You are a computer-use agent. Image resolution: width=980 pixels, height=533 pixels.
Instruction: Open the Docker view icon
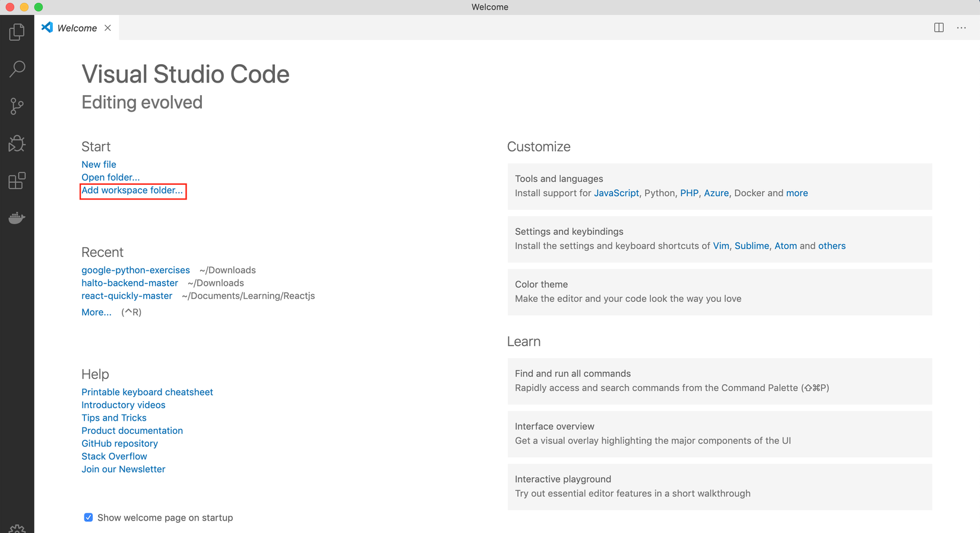coord(17,218)
